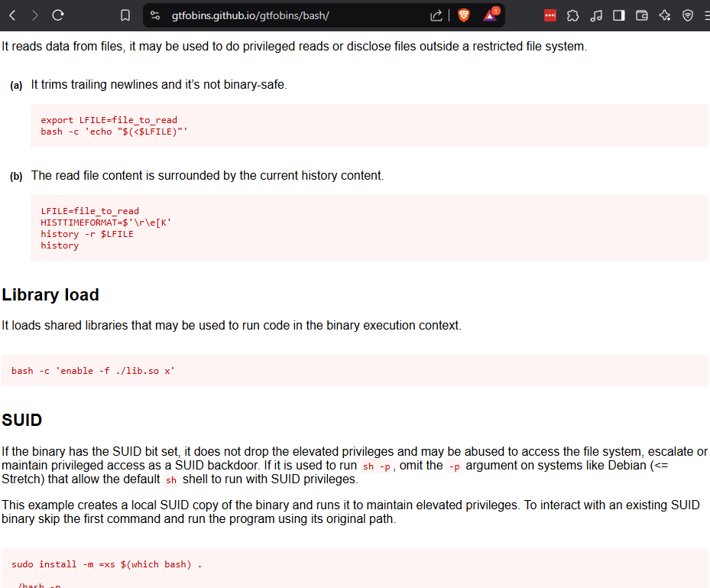Click the forward navigation arrow

tap(35, 15)
